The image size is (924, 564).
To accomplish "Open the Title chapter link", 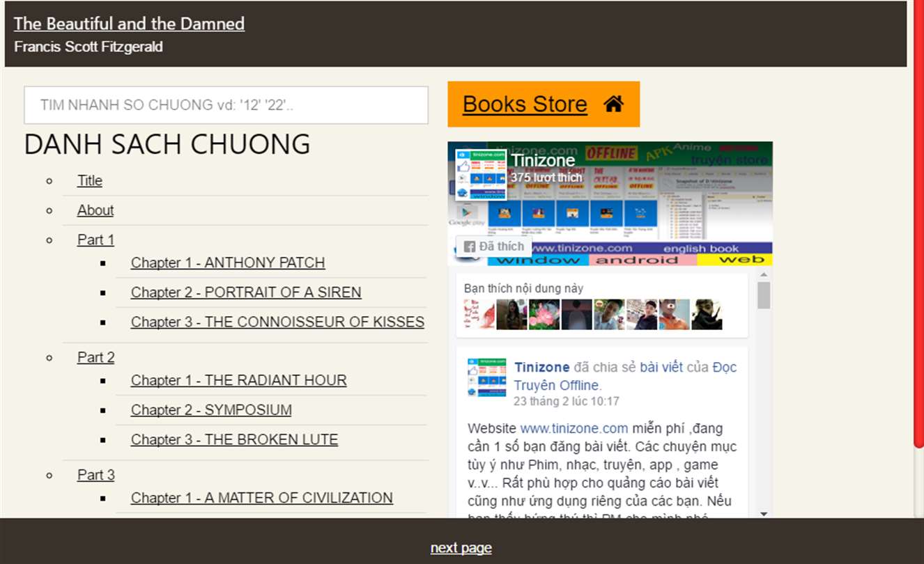I will 90,180.
